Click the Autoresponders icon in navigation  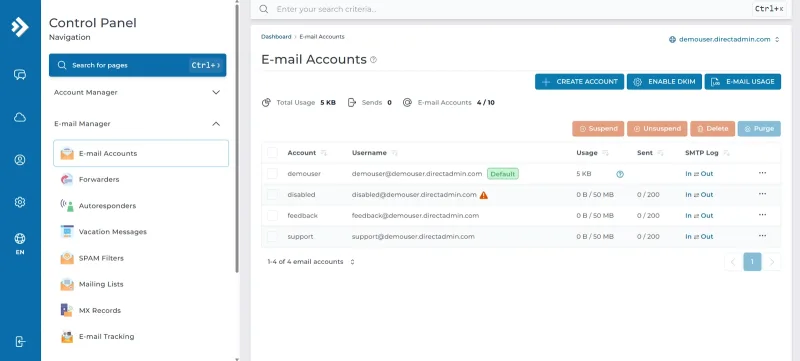[x=67, y=205]
